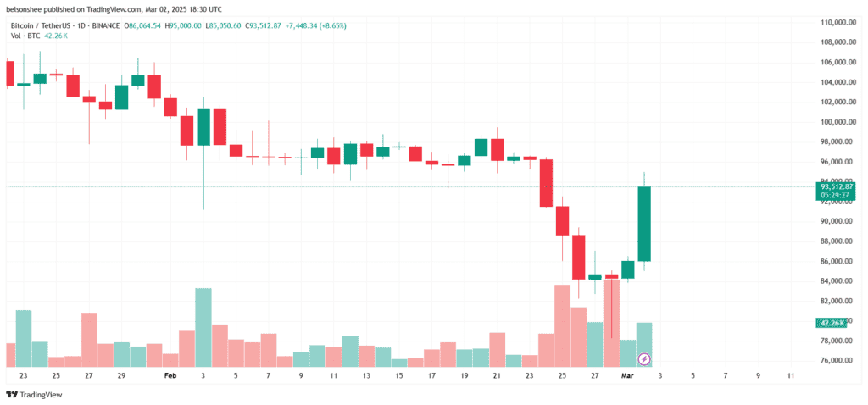Click the date label 23 at left of axis
Viewport: 868px width, 405px height.
click(x=23, y=375)
